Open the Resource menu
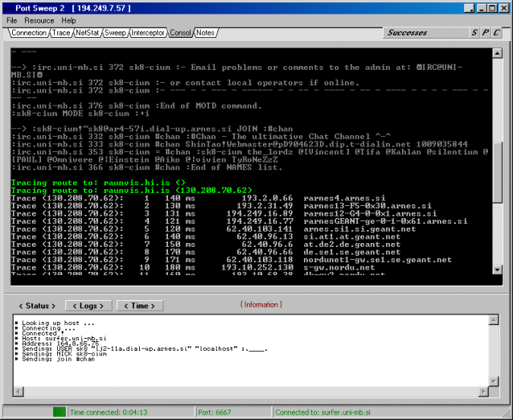 tap(39, 20)
